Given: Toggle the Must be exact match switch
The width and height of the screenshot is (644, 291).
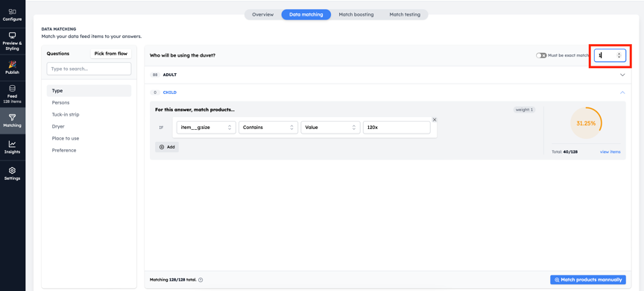Looking at the screenshot, I should point(541,55).
